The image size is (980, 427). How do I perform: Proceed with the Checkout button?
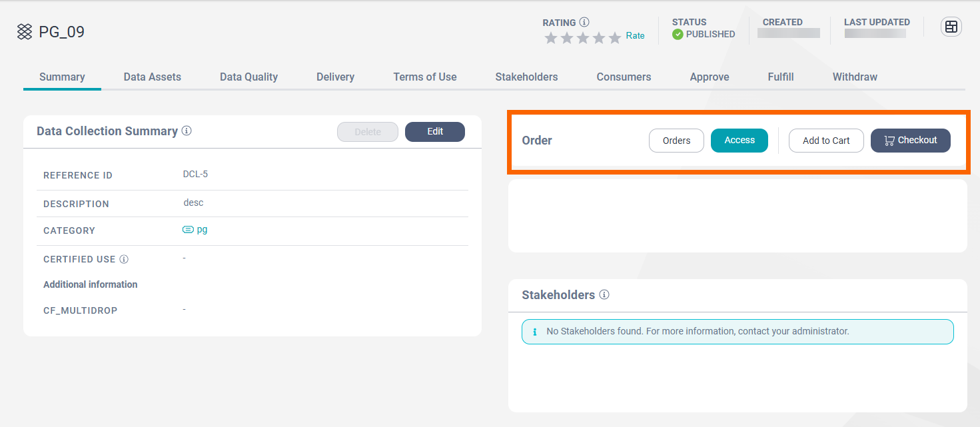pos(911,141)
